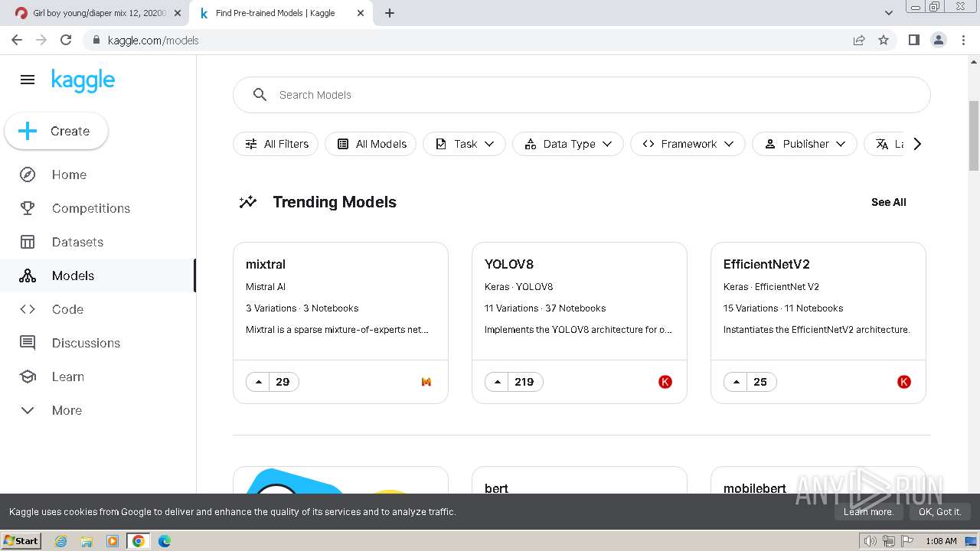Open the mixtral model card title
Image resolution: width=980 pixels, height=551 pixels.
tap(266, 264)
